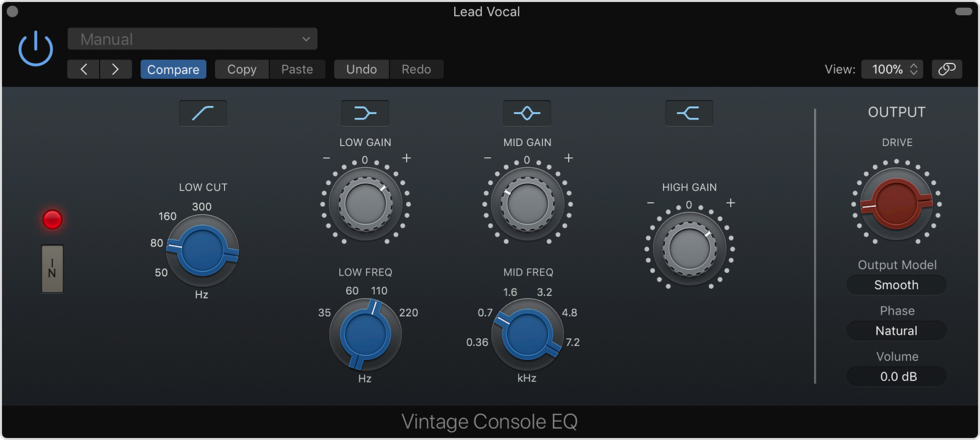Screen dimensions: 980x440
Task: Click the low cut filter band icon
Action: [203, 113]
